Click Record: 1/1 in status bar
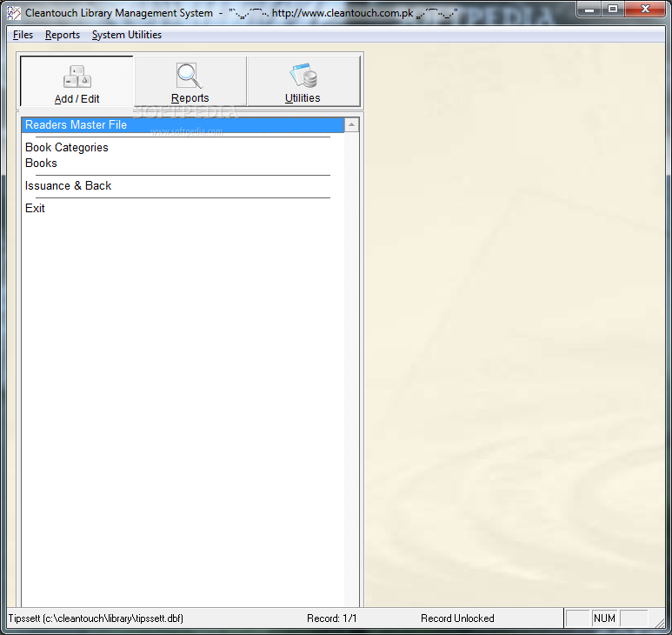 332,618
